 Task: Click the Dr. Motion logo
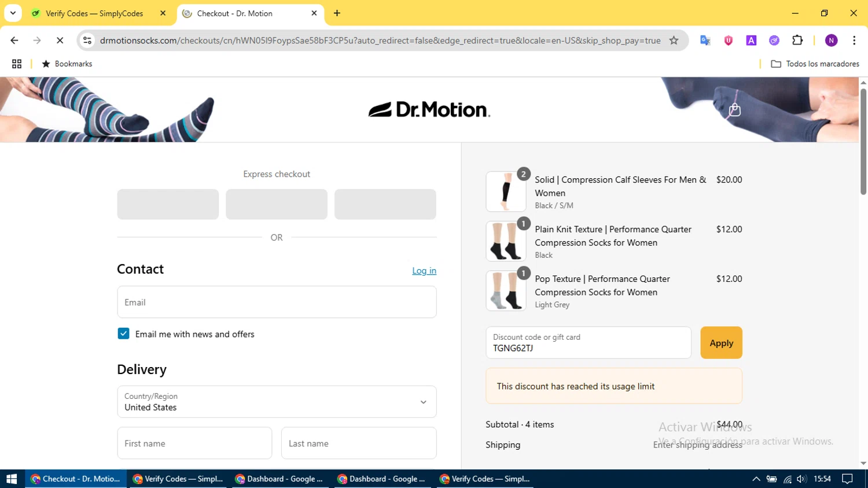click(x=429, y=109)
